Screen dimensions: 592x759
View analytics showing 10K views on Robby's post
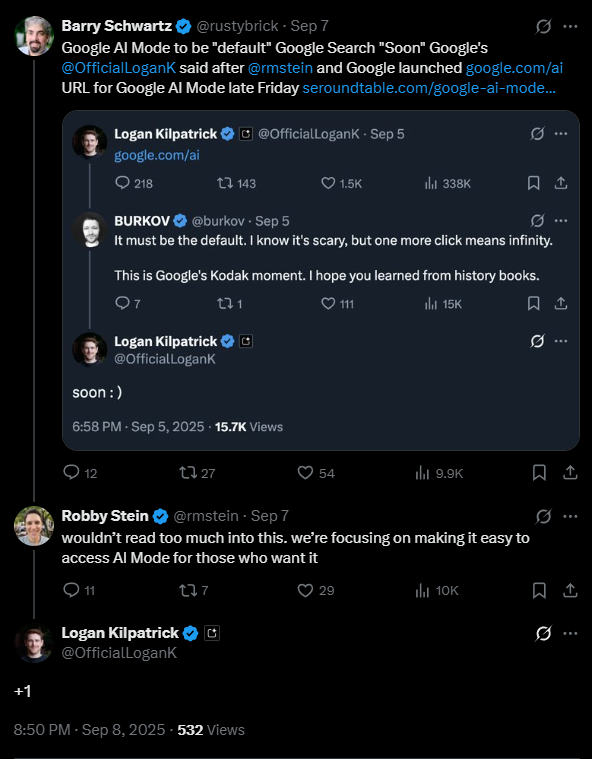437,591
